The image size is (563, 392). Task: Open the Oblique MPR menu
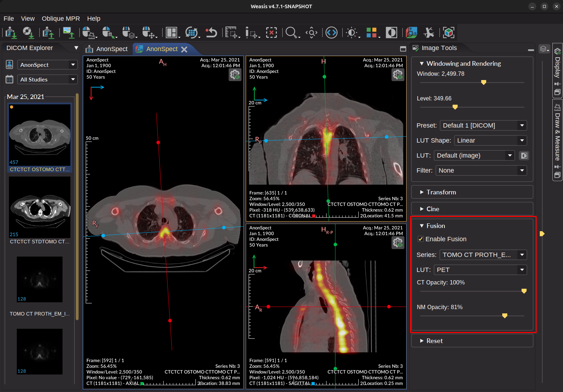point(61,19)
